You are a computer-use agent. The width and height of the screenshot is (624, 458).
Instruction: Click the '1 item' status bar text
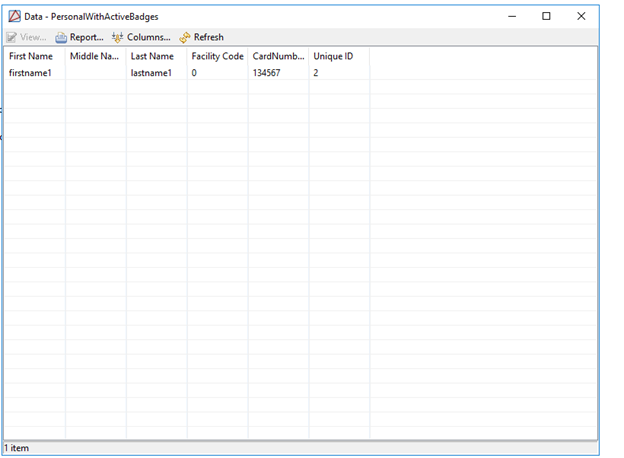click(x=16, y=448)
